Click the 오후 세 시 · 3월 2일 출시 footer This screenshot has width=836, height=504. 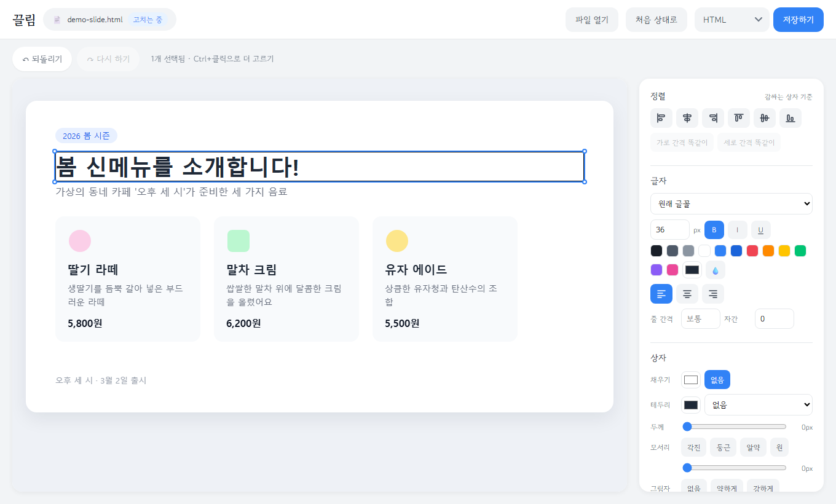click(101, 380)
